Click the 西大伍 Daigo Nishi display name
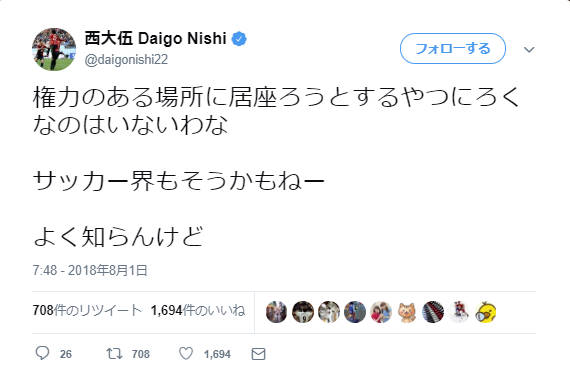 [156, 38]
